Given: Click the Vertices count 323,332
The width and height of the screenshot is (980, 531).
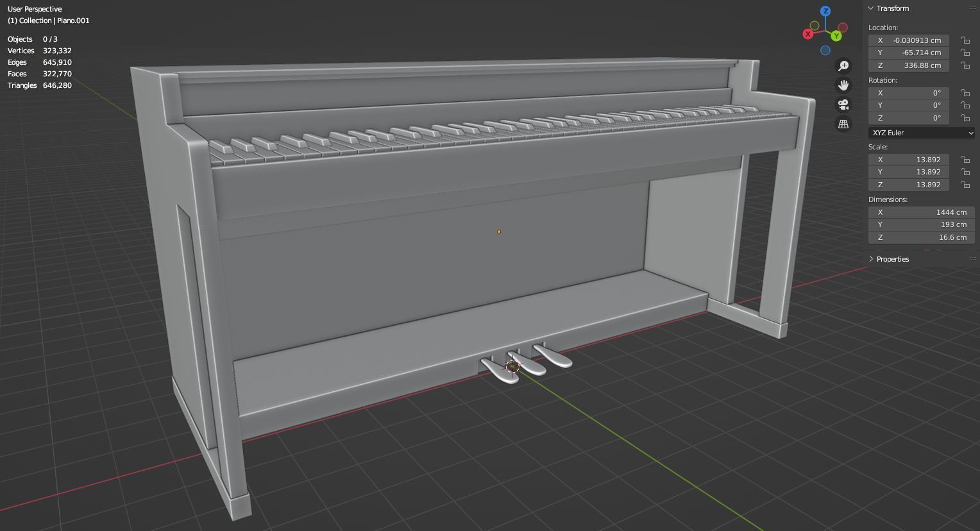Looking at the screenshot, I should (57, 51).
